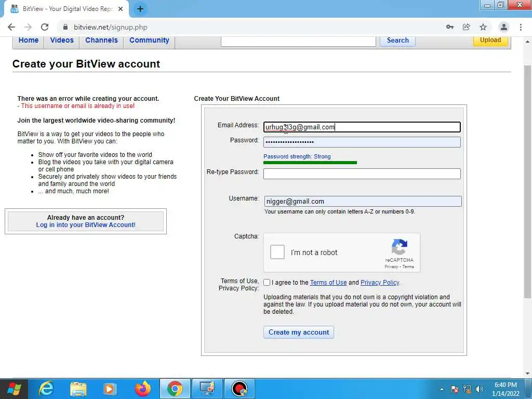Click the Create your BitView account heading

coord(86,64)
